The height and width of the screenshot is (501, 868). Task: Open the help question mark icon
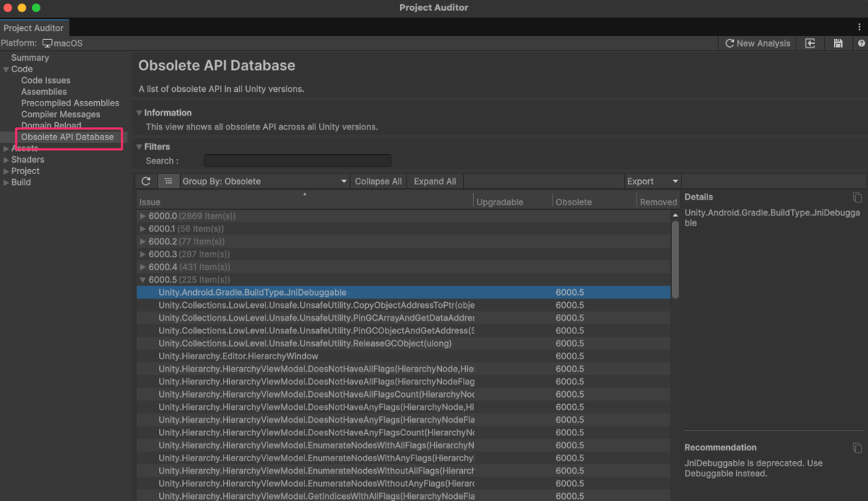(x=861, y=43)
